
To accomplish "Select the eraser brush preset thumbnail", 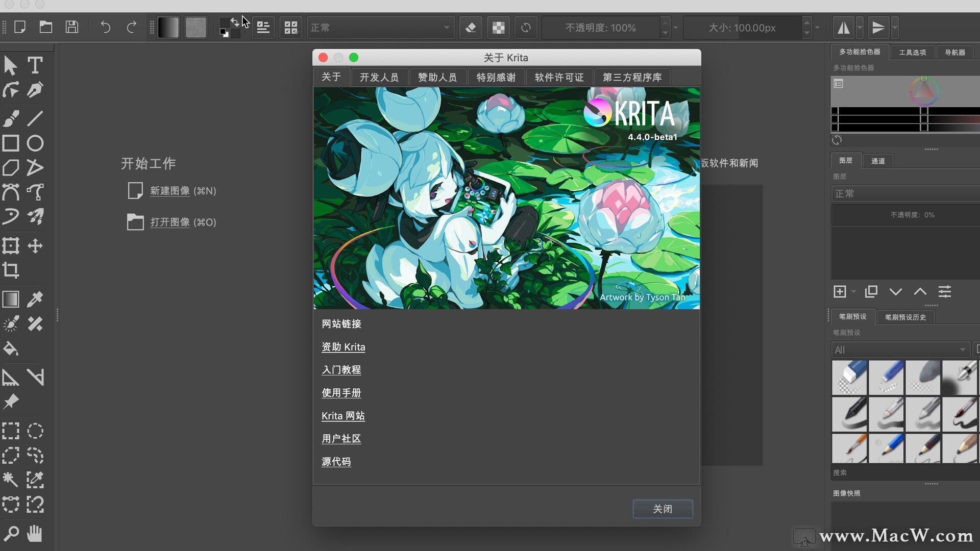I will pyautogui.click(x=849, y=378).
